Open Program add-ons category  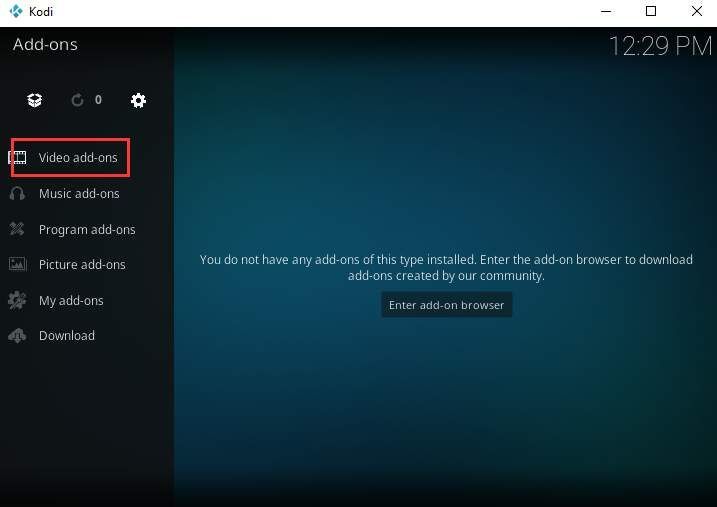point(87,229)
